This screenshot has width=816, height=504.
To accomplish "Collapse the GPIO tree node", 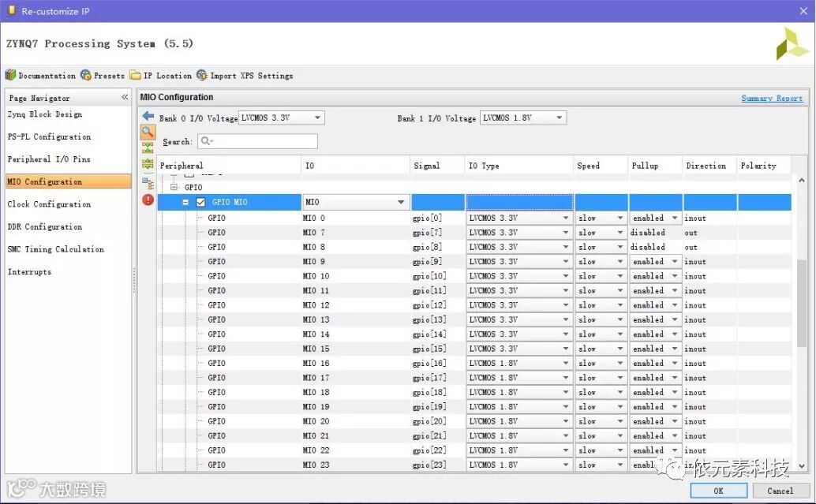I will tap(174, 187).
